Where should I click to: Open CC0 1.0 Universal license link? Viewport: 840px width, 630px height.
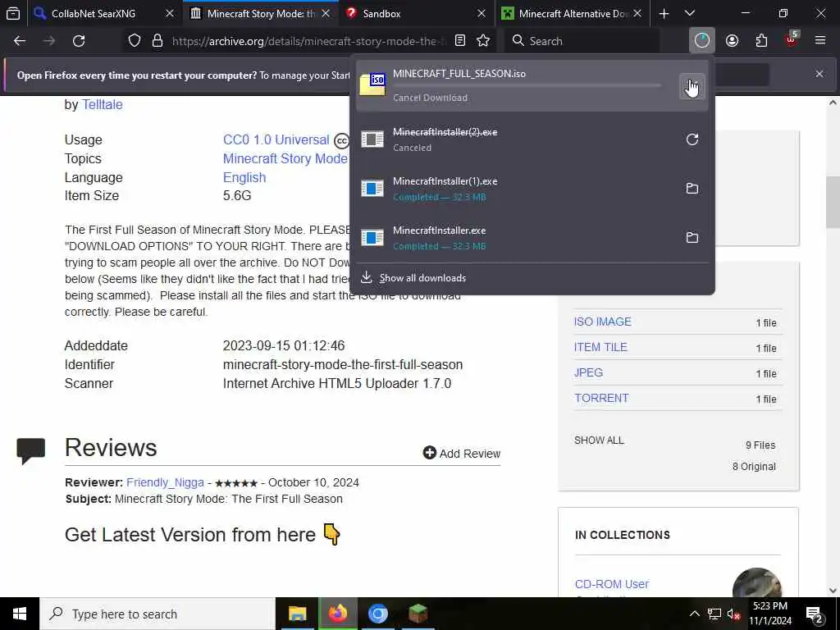[276, 139]
